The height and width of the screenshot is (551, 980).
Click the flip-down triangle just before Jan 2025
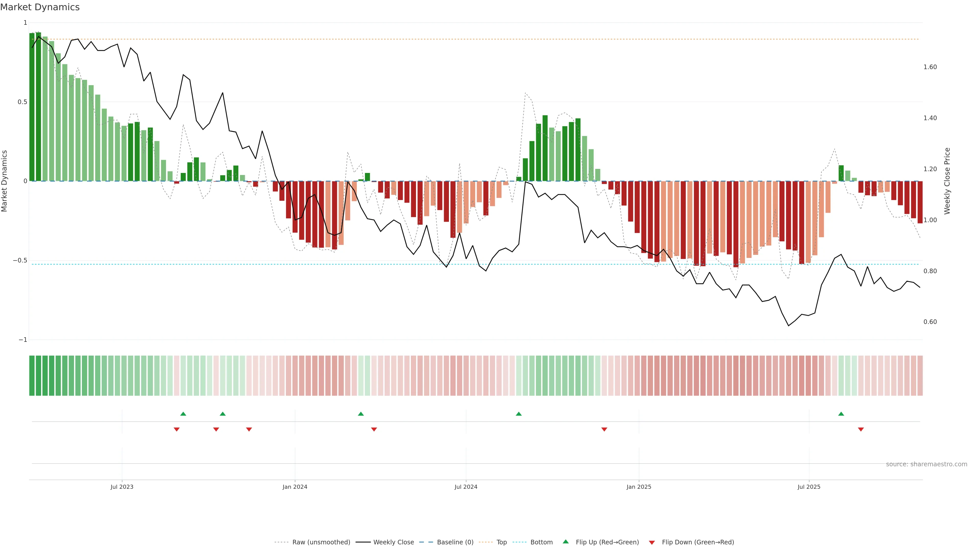(604, 429)
